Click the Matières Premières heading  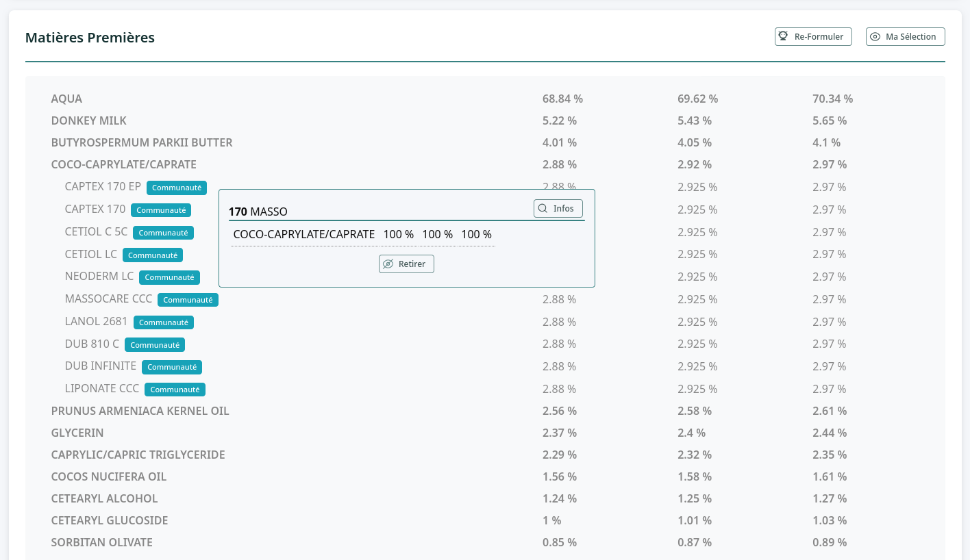pos(90,38)
